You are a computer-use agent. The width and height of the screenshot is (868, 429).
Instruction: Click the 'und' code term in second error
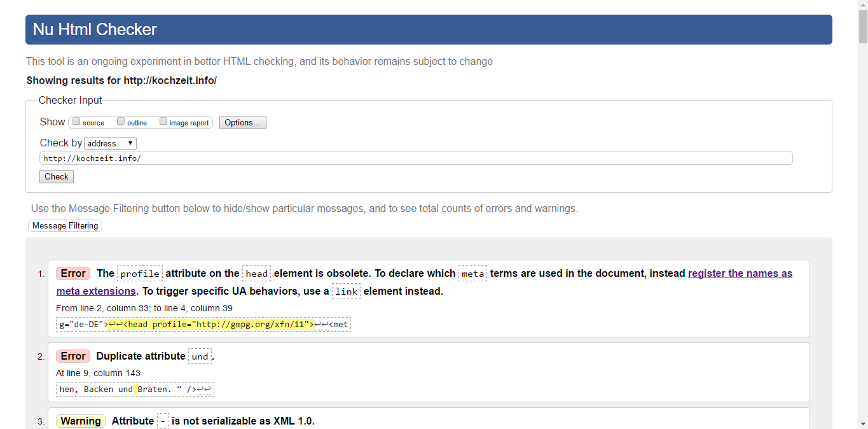200,356
